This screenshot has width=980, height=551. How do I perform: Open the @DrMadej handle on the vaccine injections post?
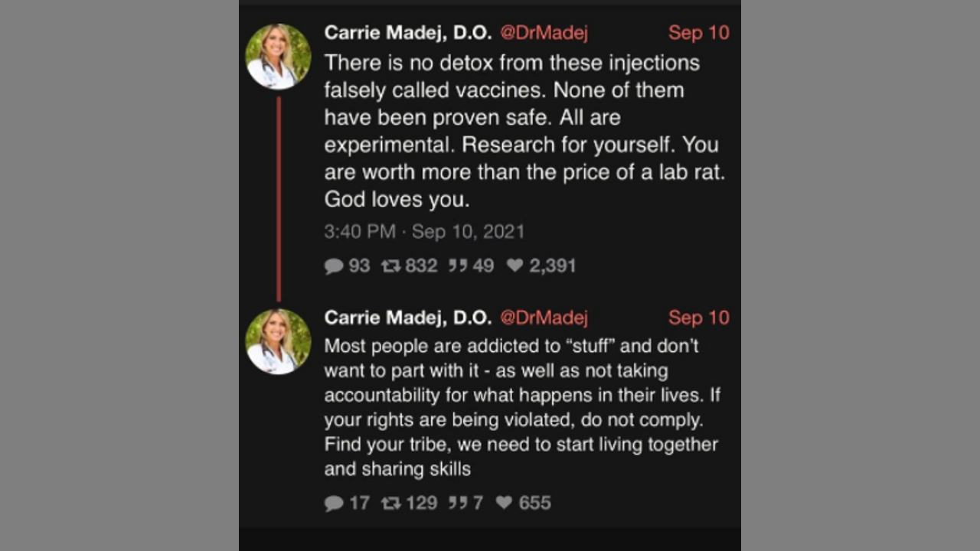click(x=544, y=33)
